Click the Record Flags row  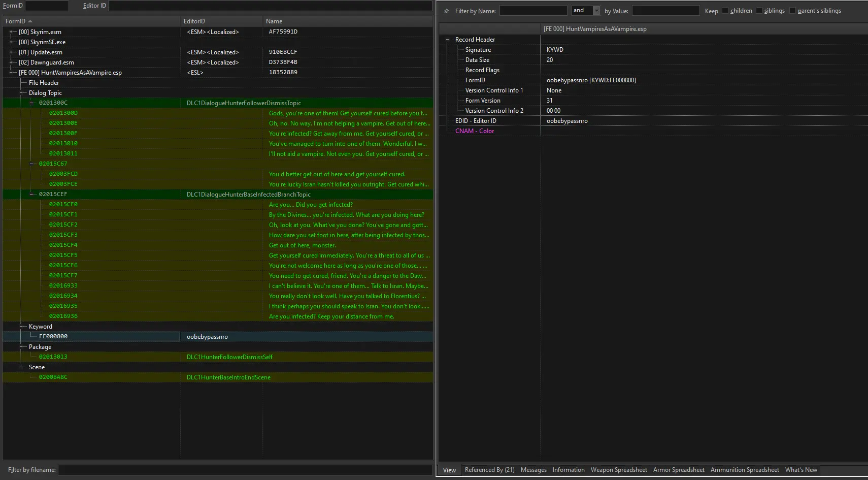(x=653, y=70)
